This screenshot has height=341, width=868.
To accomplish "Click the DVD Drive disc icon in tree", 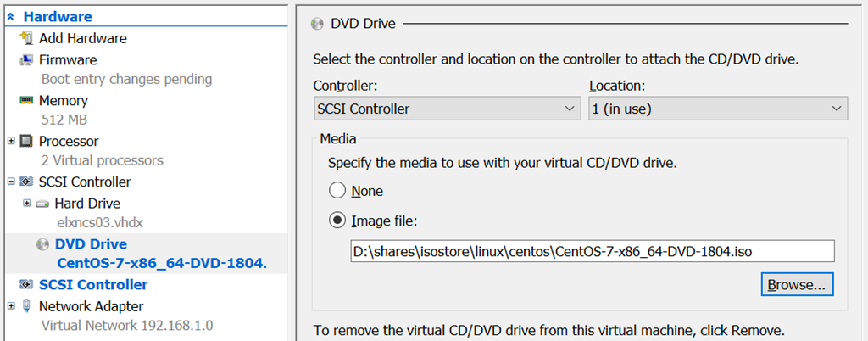I will (42, 244).
